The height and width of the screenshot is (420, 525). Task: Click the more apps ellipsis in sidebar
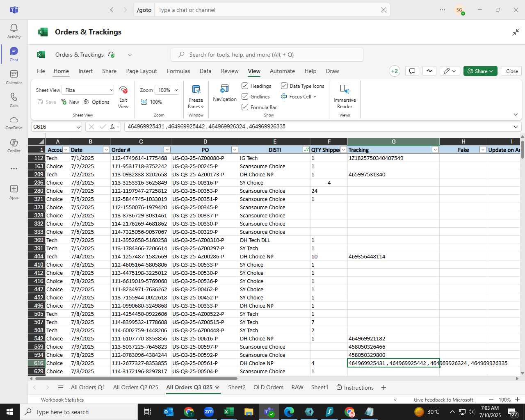click(14, 169)
